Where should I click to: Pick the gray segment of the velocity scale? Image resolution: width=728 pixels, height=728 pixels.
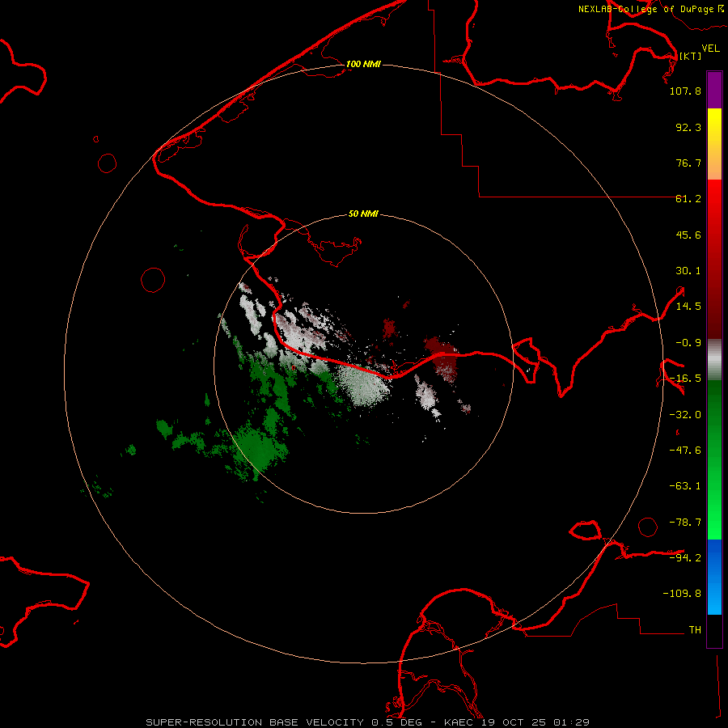[x=714, y=359]
